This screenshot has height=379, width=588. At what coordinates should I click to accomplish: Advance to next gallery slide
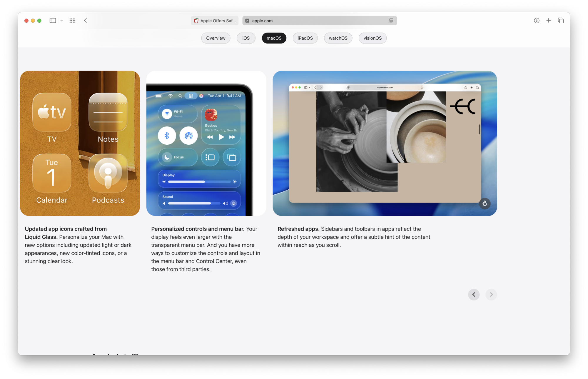491,295
